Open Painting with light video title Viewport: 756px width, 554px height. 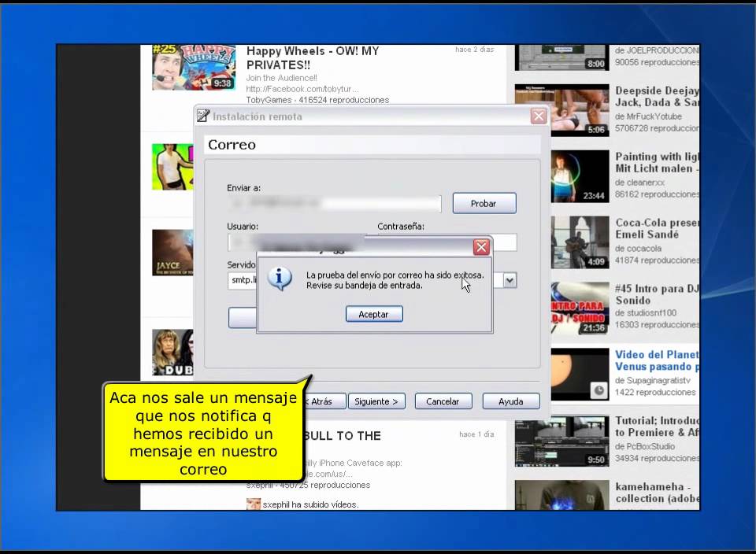[x=657, y=162]
